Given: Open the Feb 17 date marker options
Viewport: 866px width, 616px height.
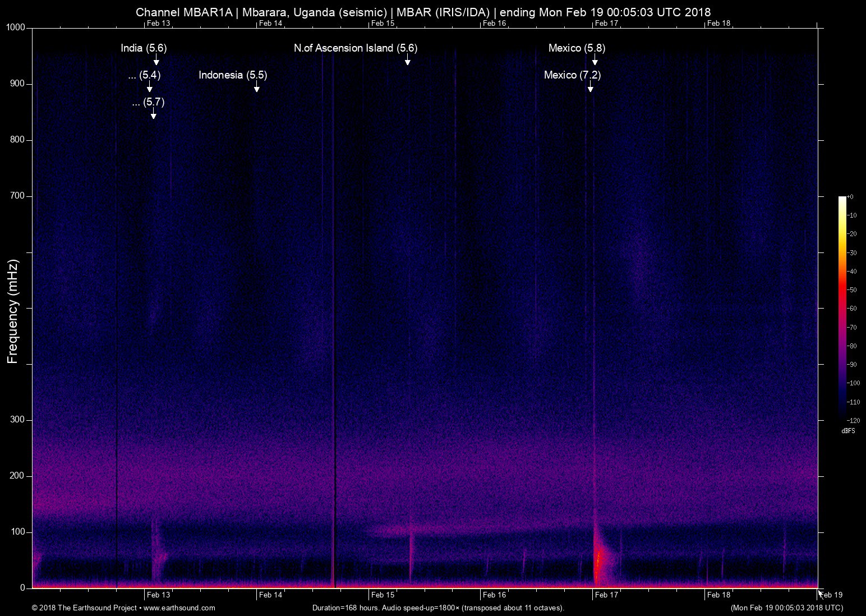Looking at the screenshot, I should [x=606, y=595].
